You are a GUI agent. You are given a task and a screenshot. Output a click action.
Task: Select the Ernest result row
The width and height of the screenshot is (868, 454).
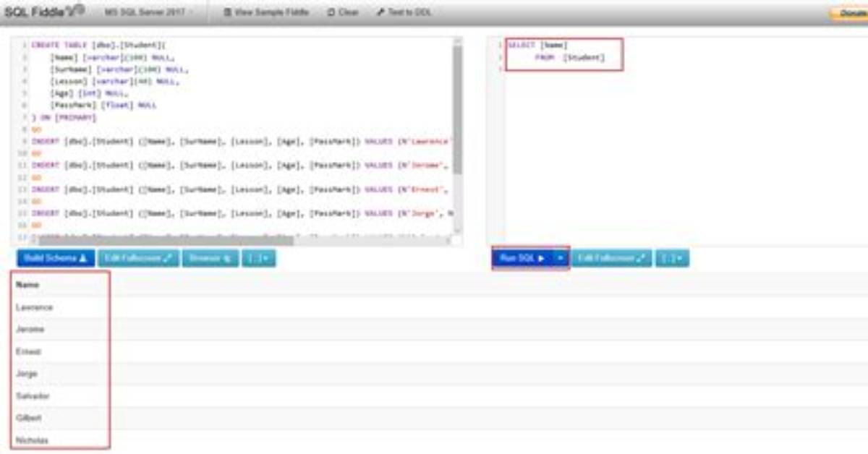pos(434,351)
